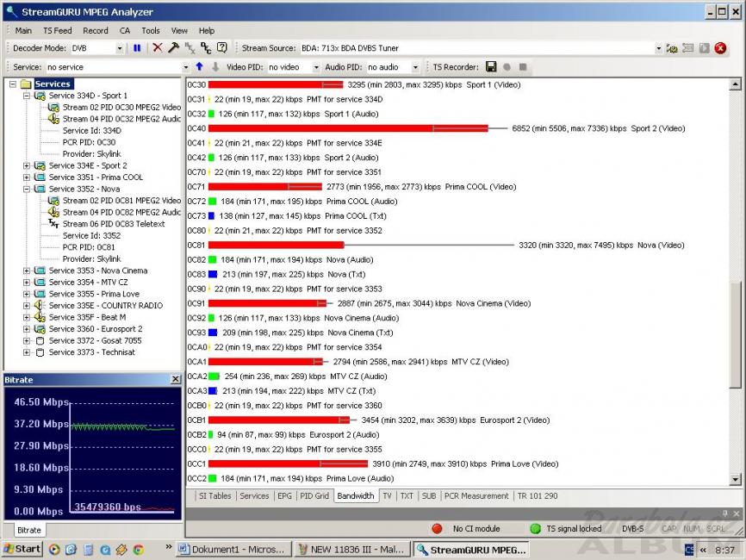Click the Teletext icon of Stream 06 PID 0C83
Viewport: 746px width, 560px height.
(53, 224)
